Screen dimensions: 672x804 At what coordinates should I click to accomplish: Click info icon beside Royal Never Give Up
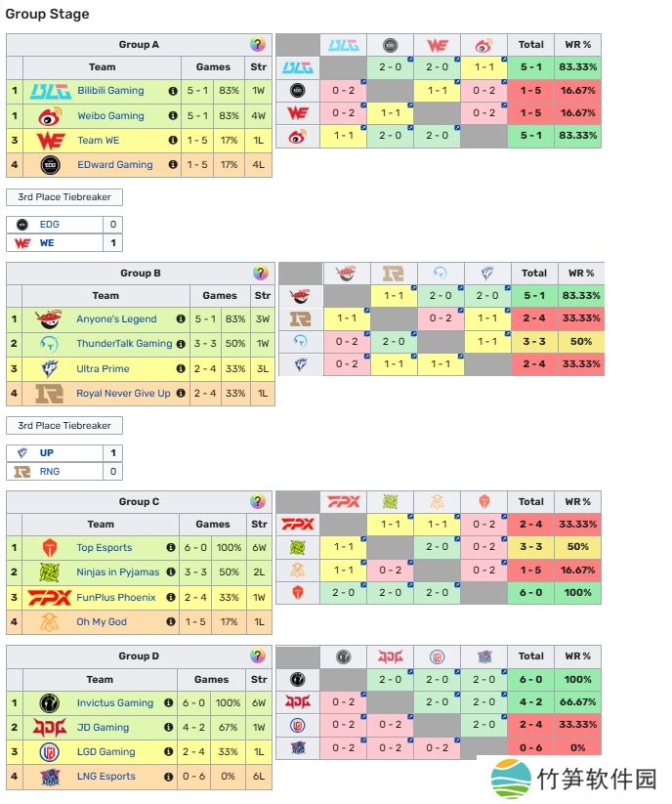click(x=181, y=394)
